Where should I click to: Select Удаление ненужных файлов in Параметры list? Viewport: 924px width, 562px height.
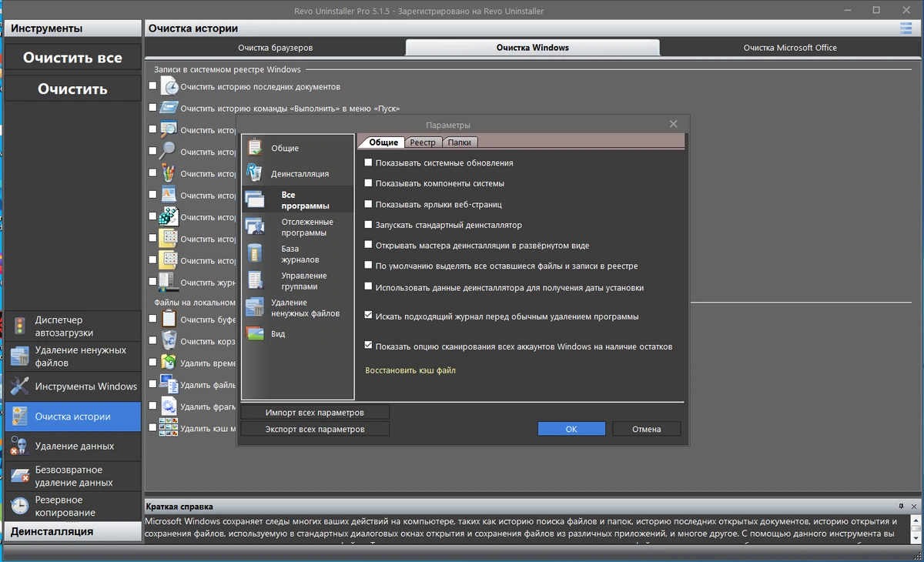coord(297,308)
